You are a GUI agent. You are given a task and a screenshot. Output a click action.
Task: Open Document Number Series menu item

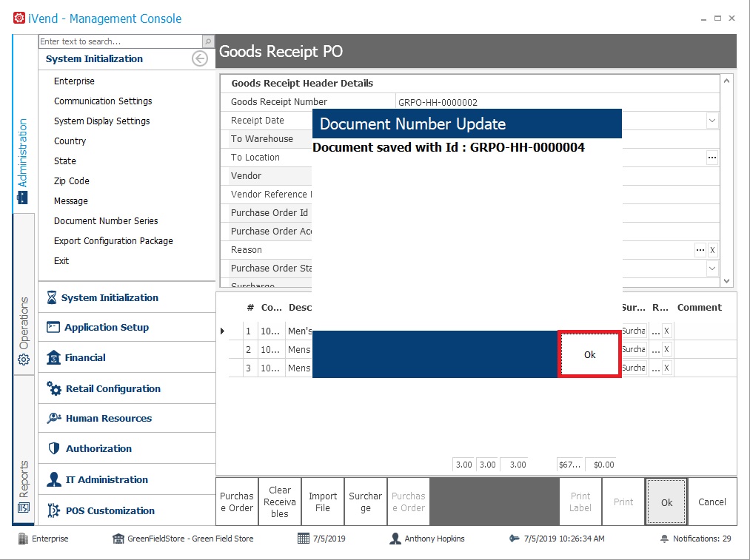click(106, 220)
